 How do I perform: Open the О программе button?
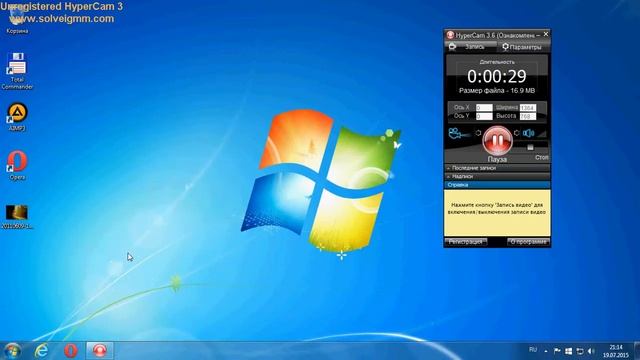528,242
